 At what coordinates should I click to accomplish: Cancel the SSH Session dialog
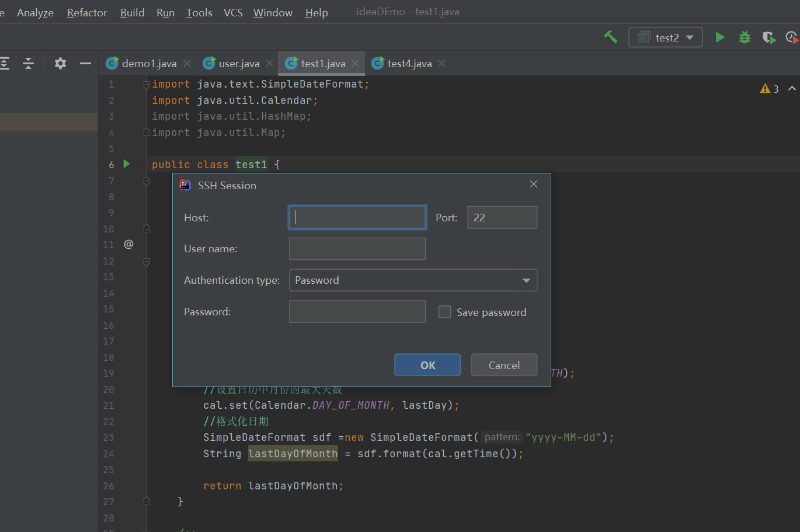coord(504,365)
